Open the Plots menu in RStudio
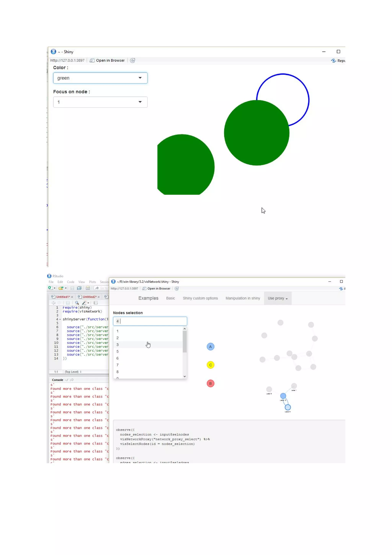 (92, 282)
